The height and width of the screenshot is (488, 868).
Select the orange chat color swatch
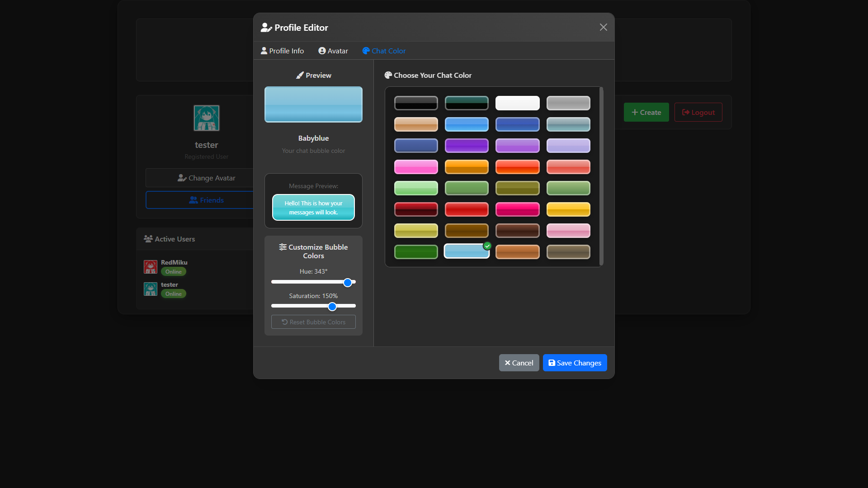tap(467, 167)
